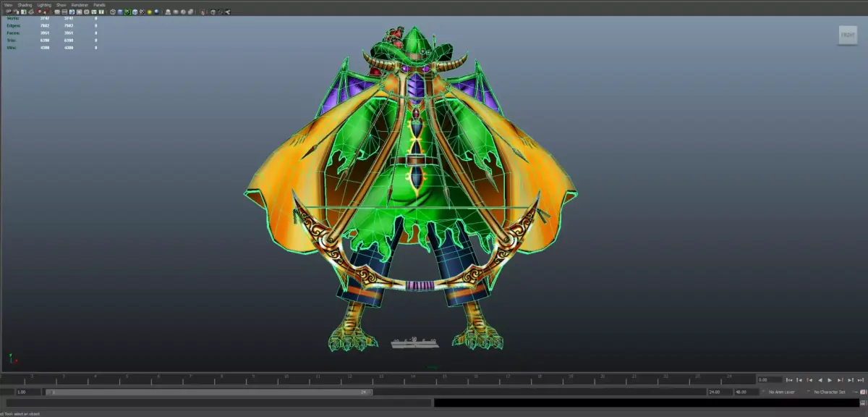Click frame 20 on the time slider
Screen dimensions: 868x417
tap(602, 378)
